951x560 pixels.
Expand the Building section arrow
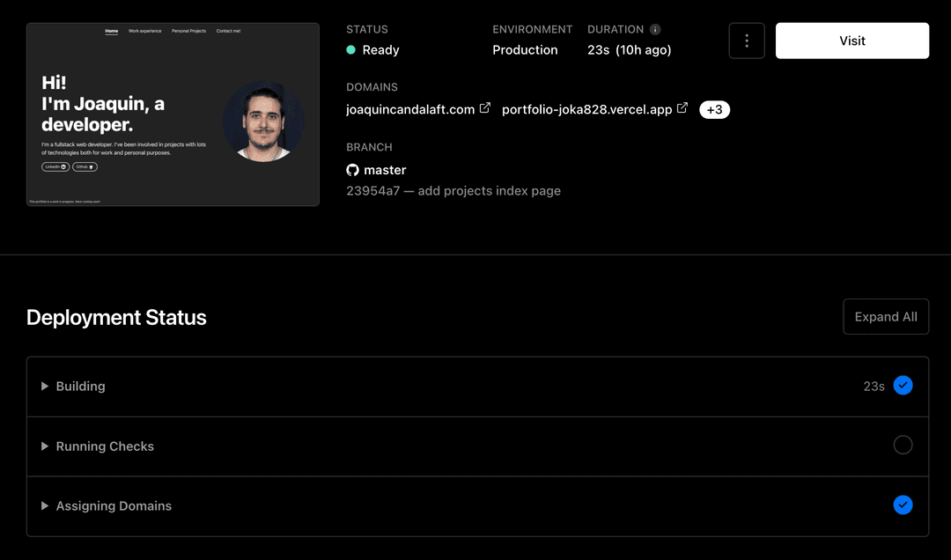[x=44, y=386]
